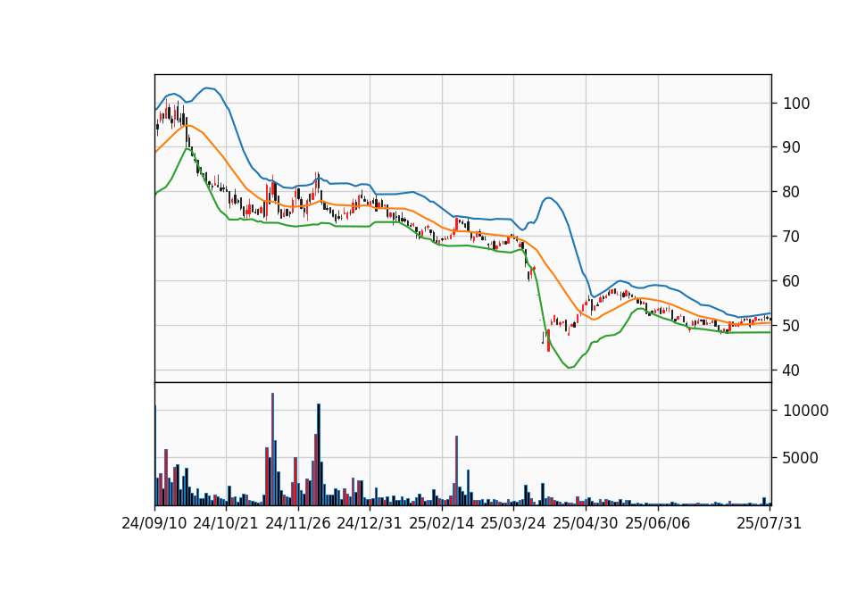The height and width of the screenshot is (616, 857).
Task: Click the 24/10/21 date label
Action: pyautogui.click(x=226, y=524)
